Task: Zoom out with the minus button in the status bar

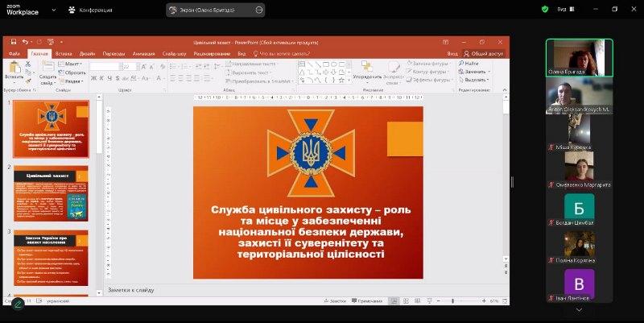Action: click(x=439, y=301)
